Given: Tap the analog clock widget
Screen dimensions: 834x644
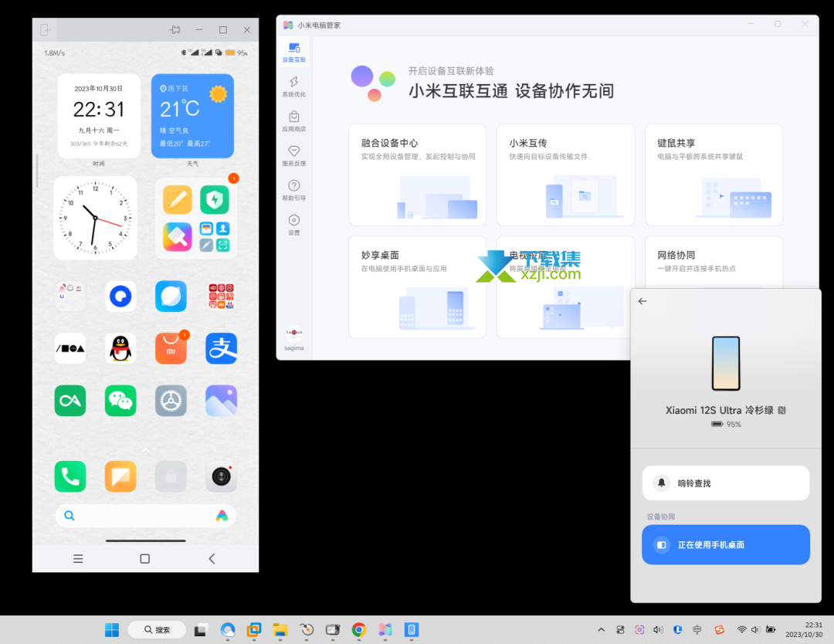Looking at the screenshot, I should [95, 218].
